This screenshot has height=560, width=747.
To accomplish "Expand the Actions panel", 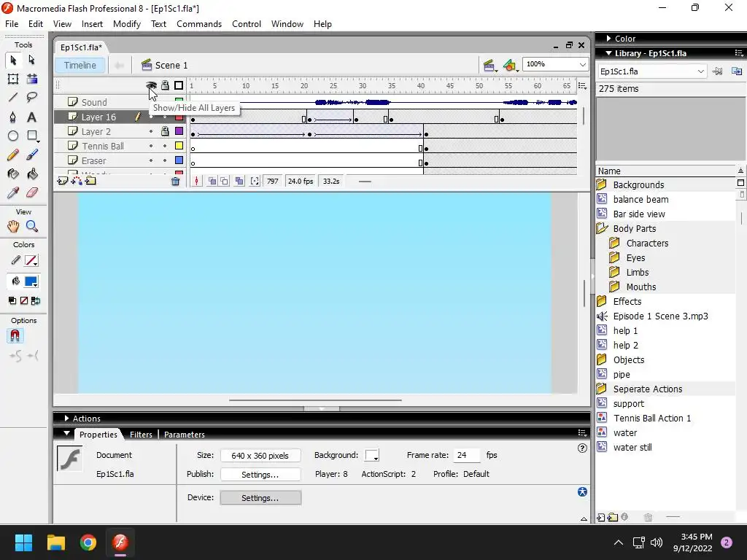I will pos(66,418).
